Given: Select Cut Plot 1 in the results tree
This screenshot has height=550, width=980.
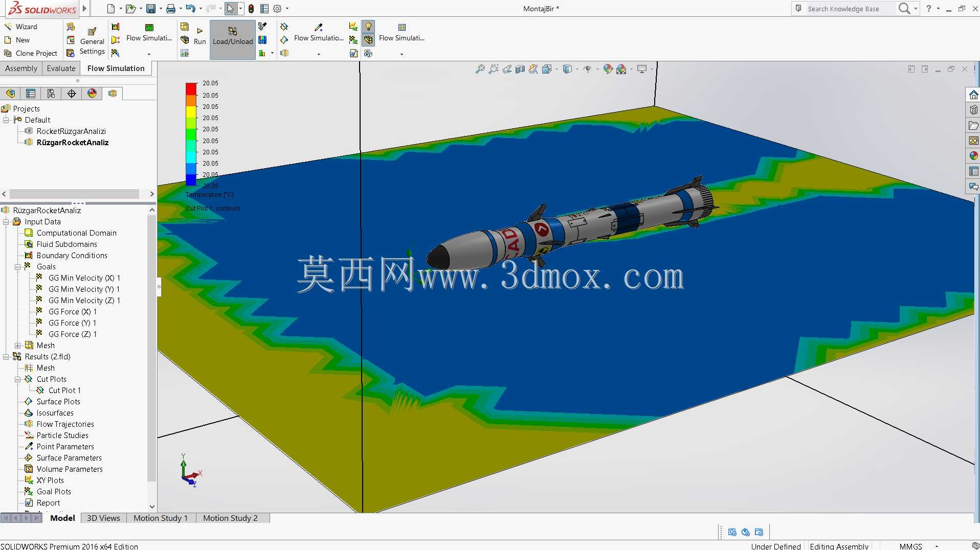Looking at the screenshot, I should point(64,391).
